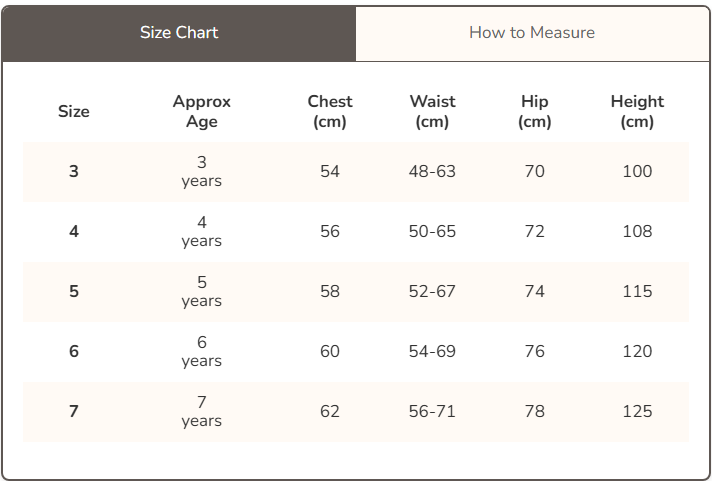
Task: Select size 3 row label
Action: click(x=74, y=172)
